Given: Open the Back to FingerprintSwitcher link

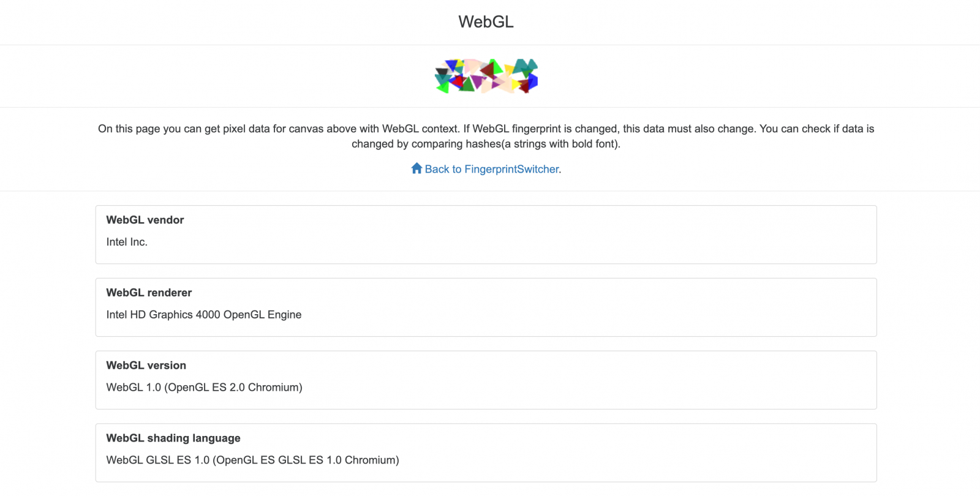Looking at the screenshot, I should pos(492,169).
